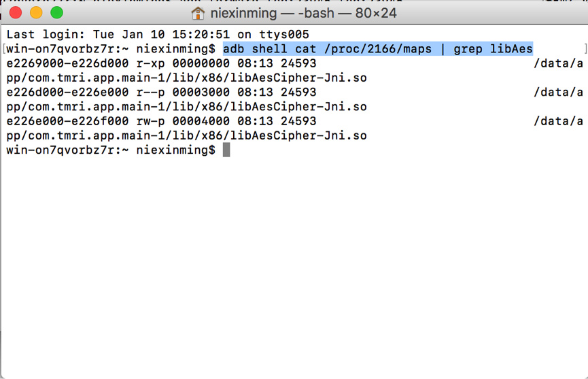Zoom the window with the green button
Screen dimensions: 588x379
[56, 12]
